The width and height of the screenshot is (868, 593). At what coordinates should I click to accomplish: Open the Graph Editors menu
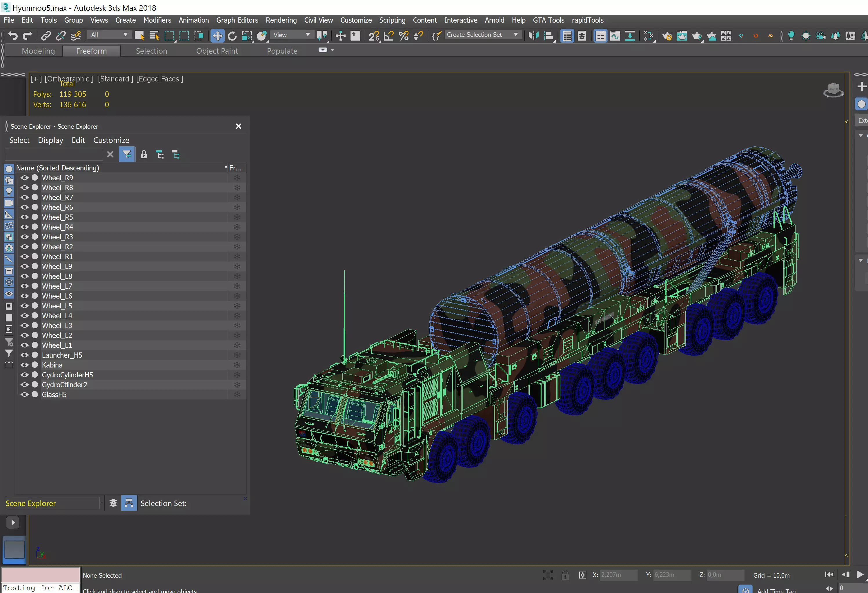(237, 20)
